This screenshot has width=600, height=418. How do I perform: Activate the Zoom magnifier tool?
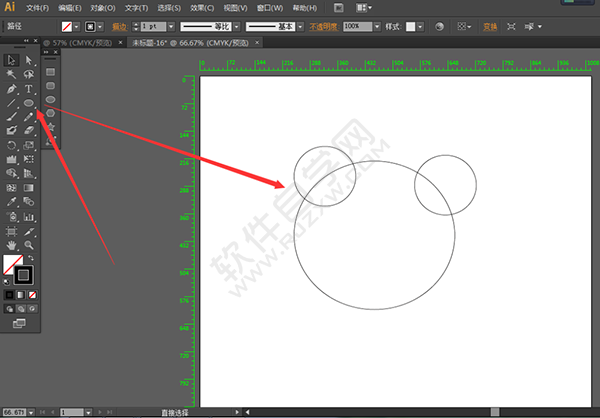tap(29, 244)
